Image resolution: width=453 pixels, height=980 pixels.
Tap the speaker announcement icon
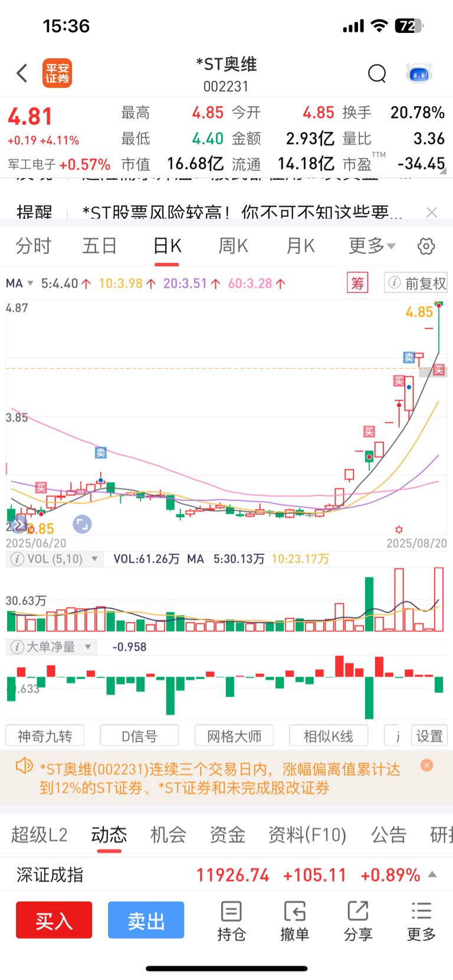point(24,766)
